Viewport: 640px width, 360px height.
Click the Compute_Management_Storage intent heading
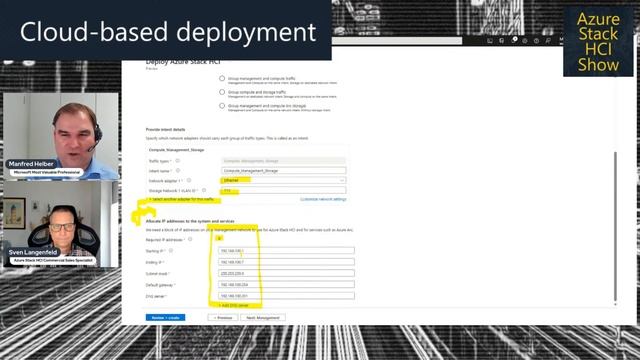pyautogui.click(x=177, y=150)
